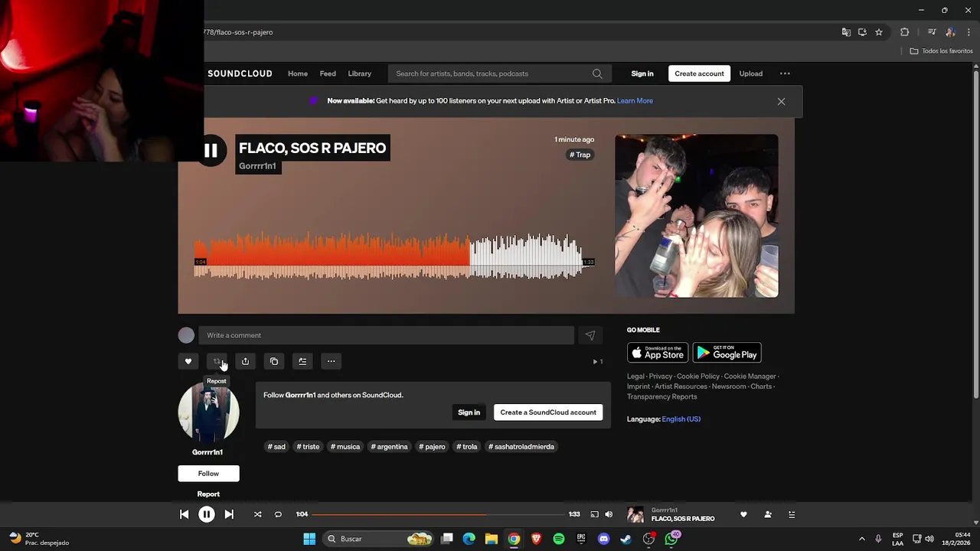Open the Google Play download badge

click(727, 353)
